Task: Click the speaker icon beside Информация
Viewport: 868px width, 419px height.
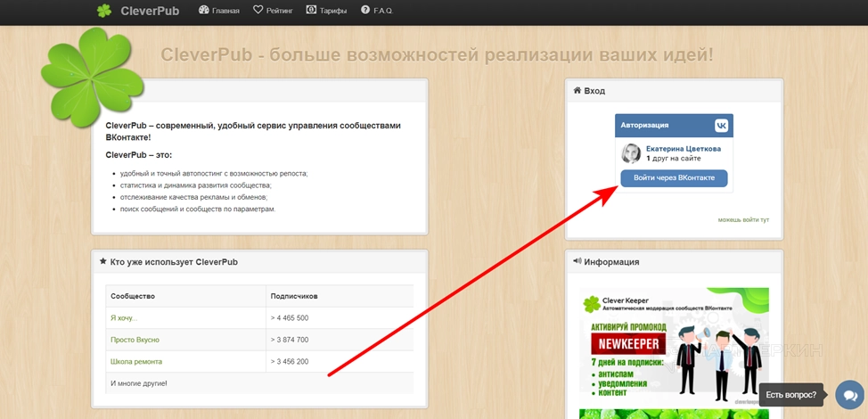Action: 577,261
